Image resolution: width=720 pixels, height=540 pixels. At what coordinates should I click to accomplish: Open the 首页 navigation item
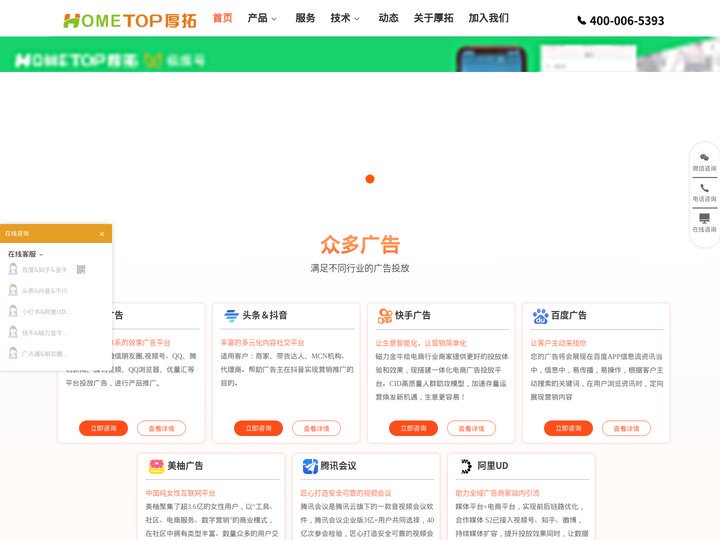pos(223,18)
